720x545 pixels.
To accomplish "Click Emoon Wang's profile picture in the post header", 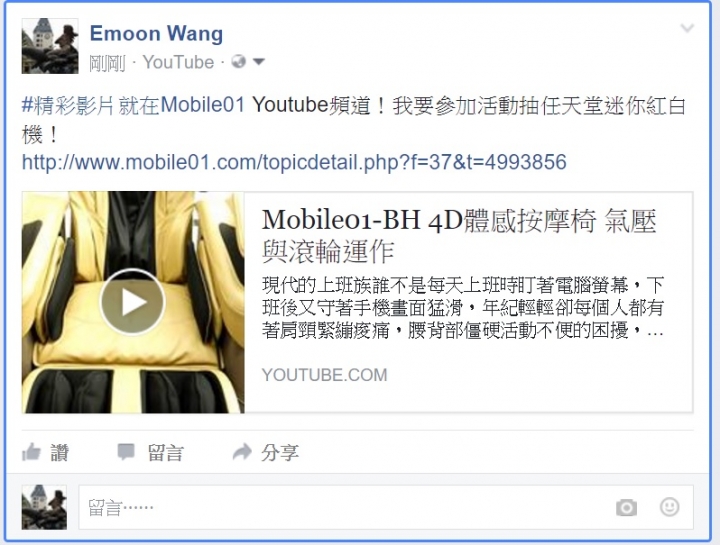I will pyautogui.click(x=50, y=46).
